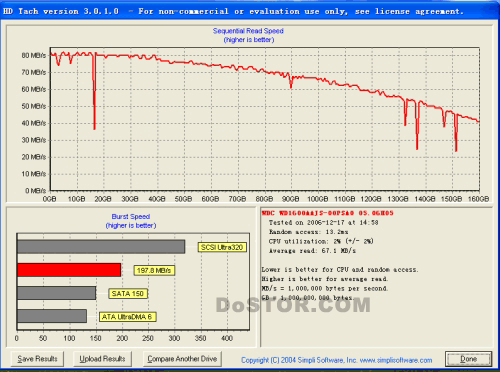
Task: Click the Save Results button
Action: [x=37, y=359]
